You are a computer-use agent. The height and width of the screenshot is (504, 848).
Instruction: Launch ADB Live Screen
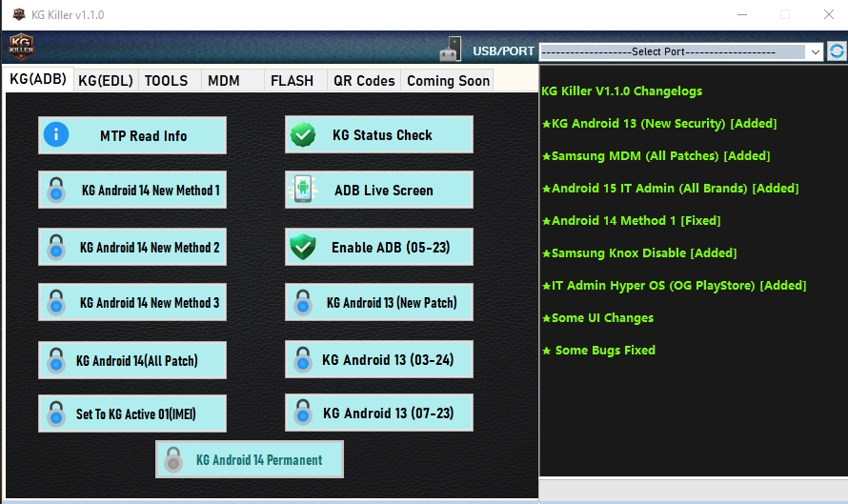[379, 190]
